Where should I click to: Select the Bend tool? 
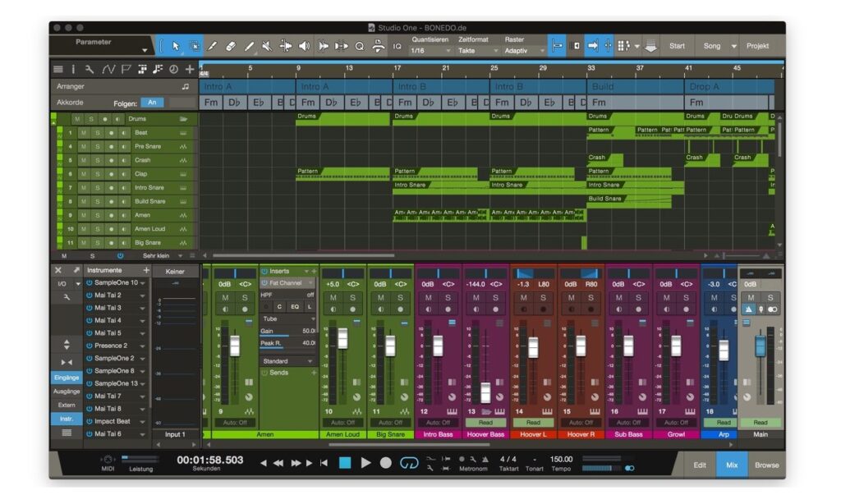coord(285,46)
